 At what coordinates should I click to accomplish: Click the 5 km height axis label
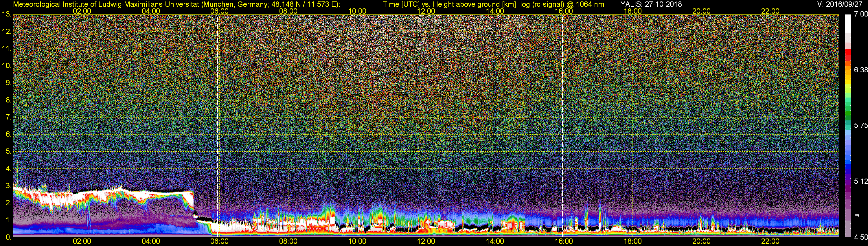(x=8, y=151)
